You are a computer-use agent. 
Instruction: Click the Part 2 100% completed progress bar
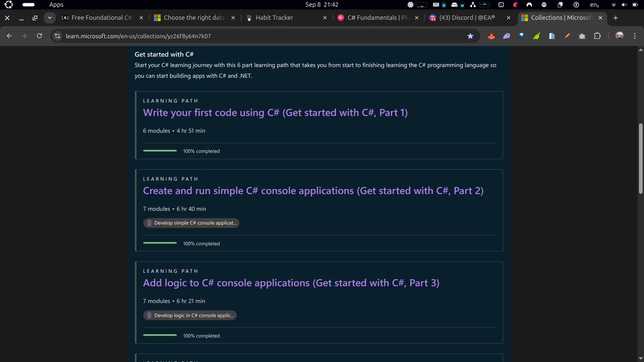[160, 243]
